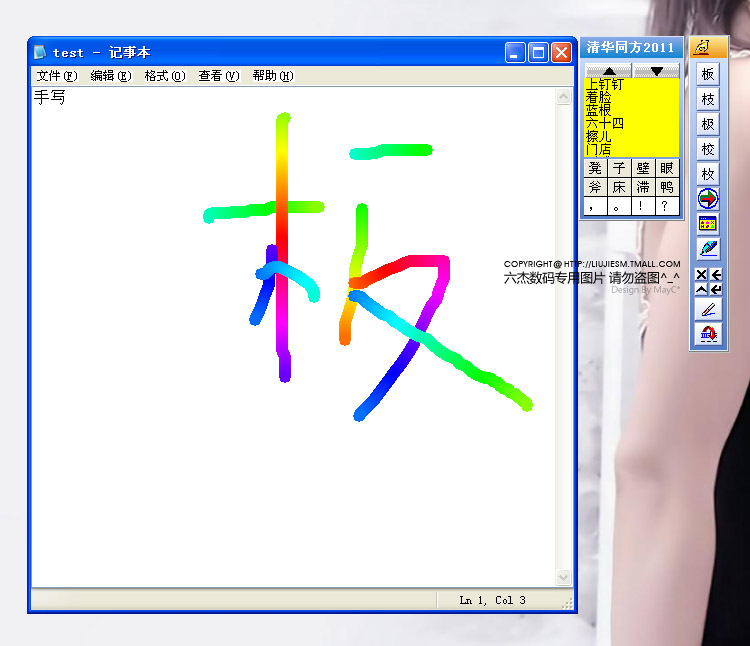Select candidate character 极 in handwriting toolbar
The image size is (750, 646).
708,124
